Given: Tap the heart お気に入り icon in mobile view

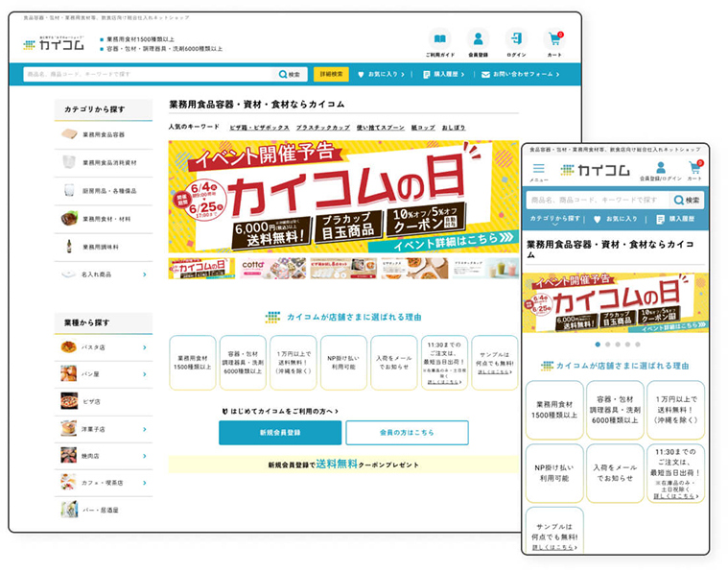Looking at the screenshot, I should click(x=597, y=219).
